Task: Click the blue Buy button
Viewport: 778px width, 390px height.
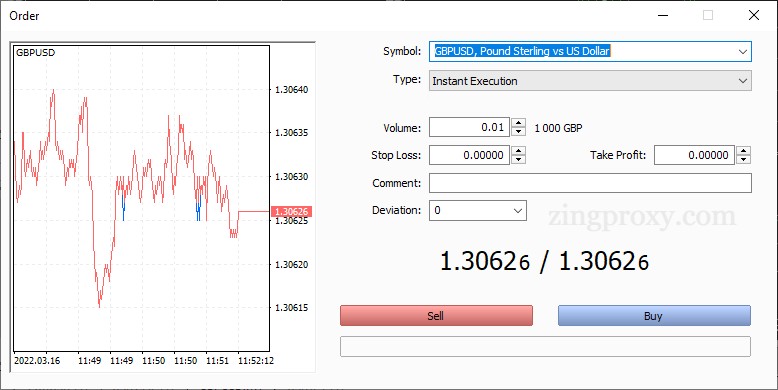Action: 654,316
